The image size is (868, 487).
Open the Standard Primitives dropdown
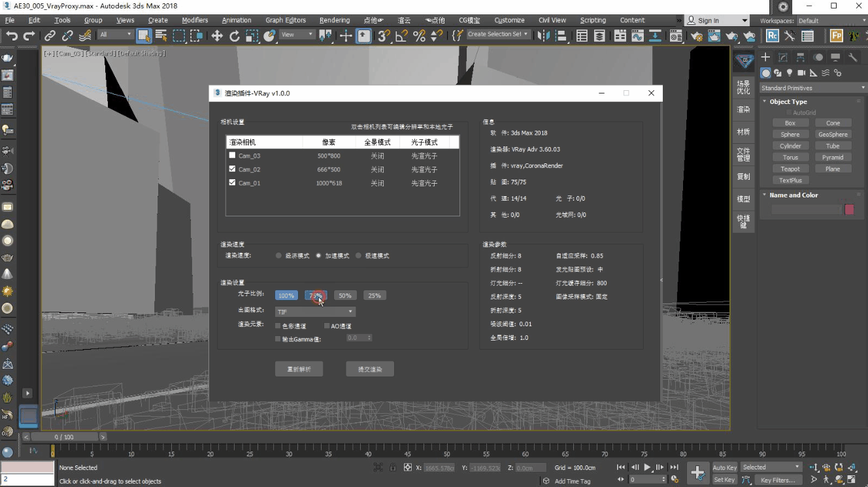click(x=813, y=88)
